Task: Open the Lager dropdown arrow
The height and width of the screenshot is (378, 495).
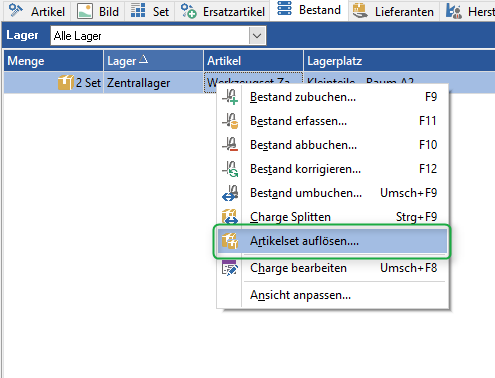Action: 257,35
